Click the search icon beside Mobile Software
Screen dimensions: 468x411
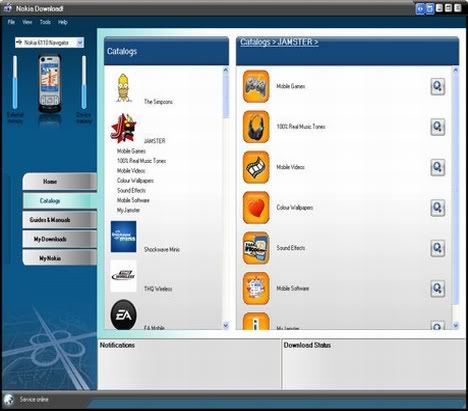tap(438, 289)
